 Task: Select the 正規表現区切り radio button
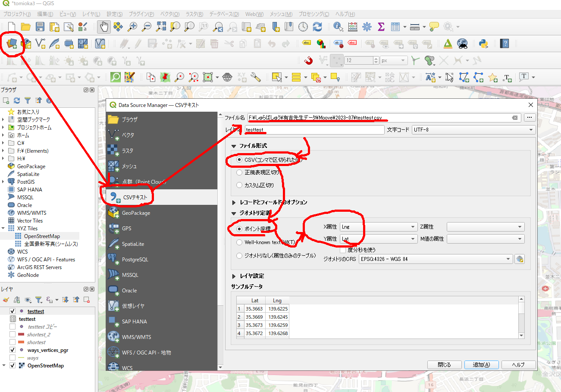click(x=240, y=172)
